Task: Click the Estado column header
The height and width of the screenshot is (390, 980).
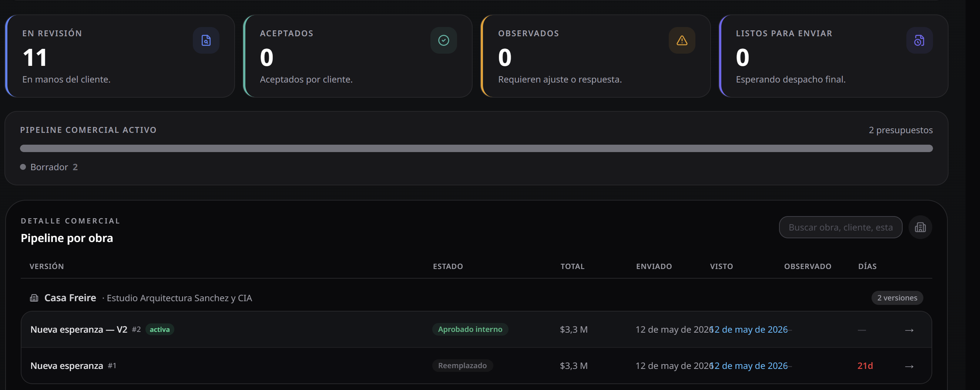Action: 448,266
